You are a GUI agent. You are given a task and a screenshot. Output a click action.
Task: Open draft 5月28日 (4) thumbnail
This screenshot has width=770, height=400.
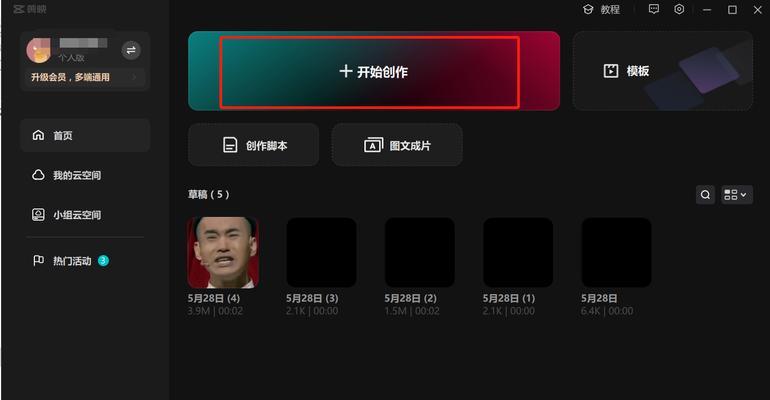(223, 253)
